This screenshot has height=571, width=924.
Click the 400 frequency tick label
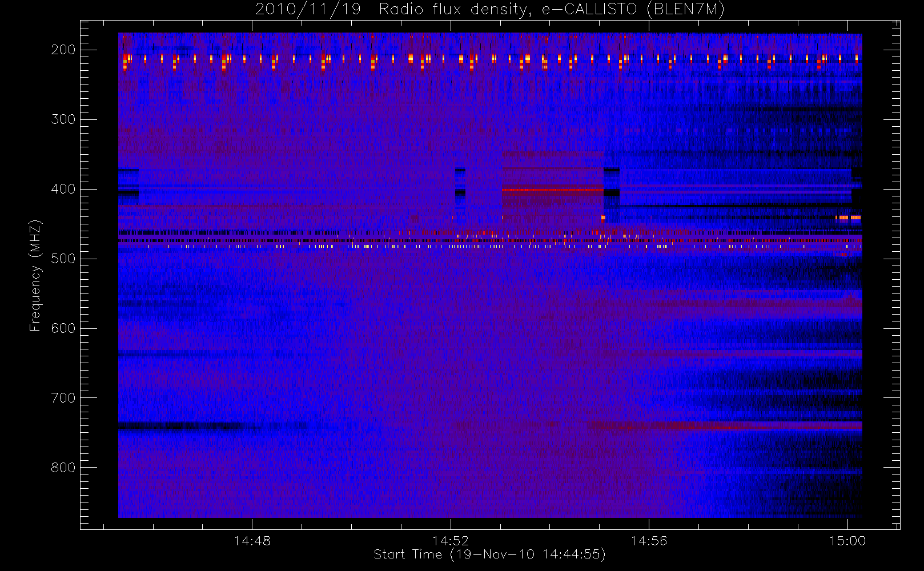tap(63, 189)
